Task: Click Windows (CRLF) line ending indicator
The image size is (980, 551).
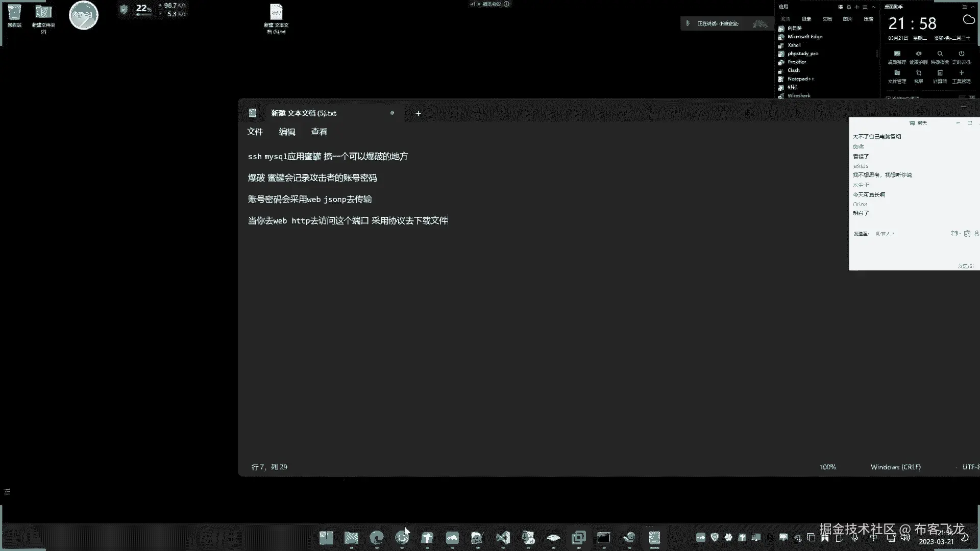Action: (x=895, y=467)
